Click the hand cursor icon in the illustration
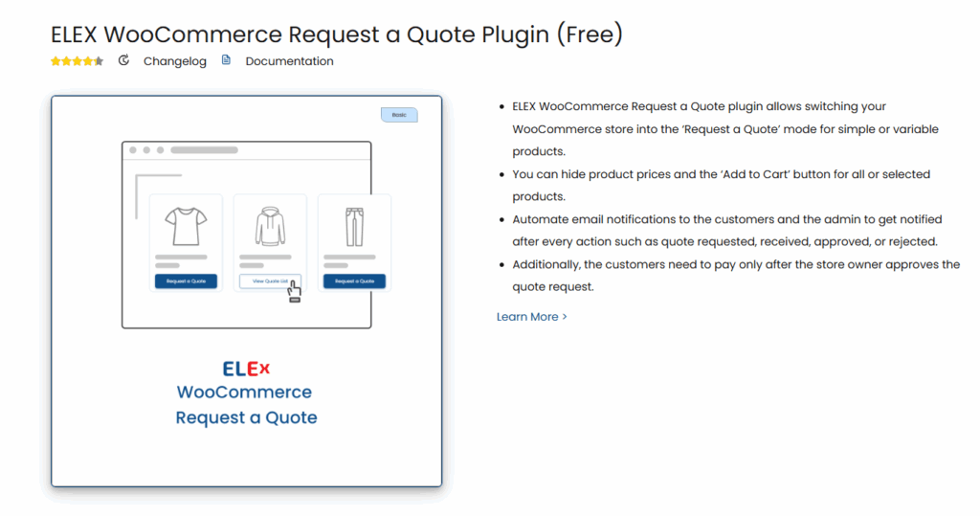Image resolution: width=980 pixels, height=516 pixels. coord(295,292)
